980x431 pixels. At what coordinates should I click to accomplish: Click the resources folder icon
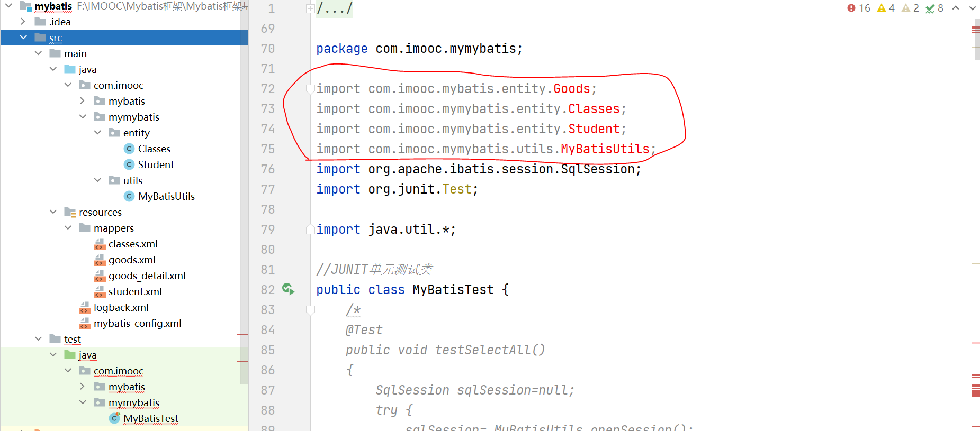point(70,213)
